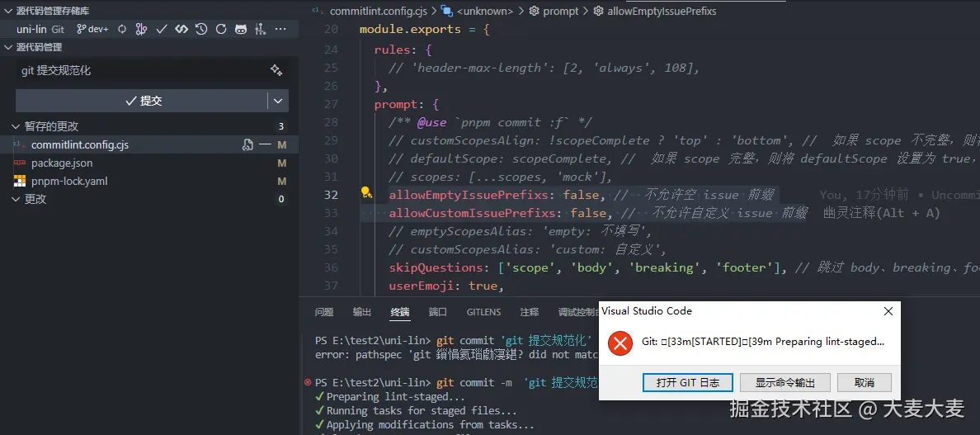This screenshot has width=980, height=435.
Task: Click the pnpm icon next to pnpm-lock.yaml
Action: point(20,182)
